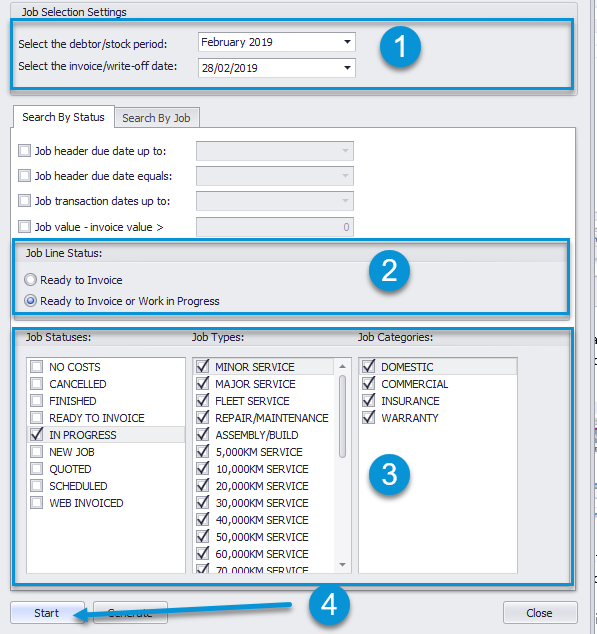Uncheck the 10,000KM SERVICE job type

pyautogui.click(x=203, y=469)
